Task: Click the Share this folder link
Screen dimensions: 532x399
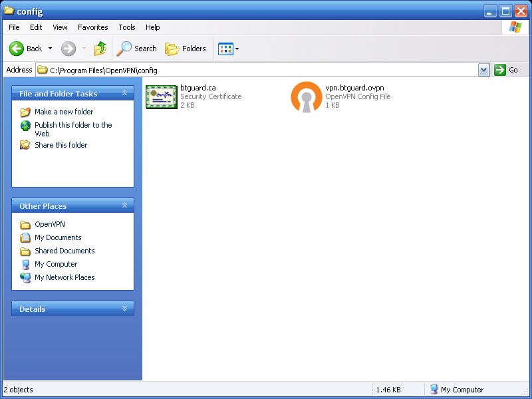Action: point(61,145)
